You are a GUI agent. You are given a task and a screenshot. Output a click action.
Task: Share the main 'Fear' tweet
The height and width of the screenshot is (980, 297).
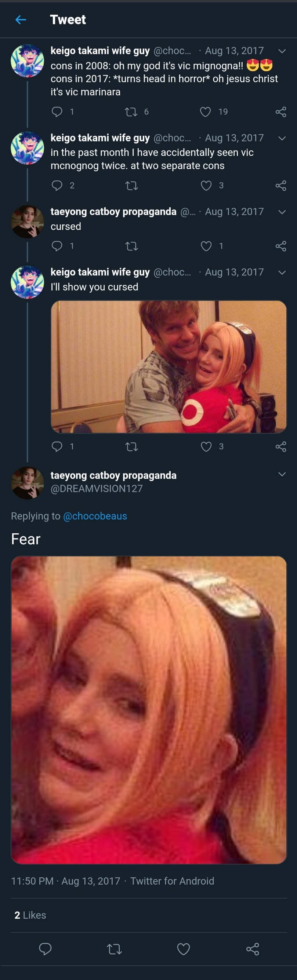[x=253, y=949]
